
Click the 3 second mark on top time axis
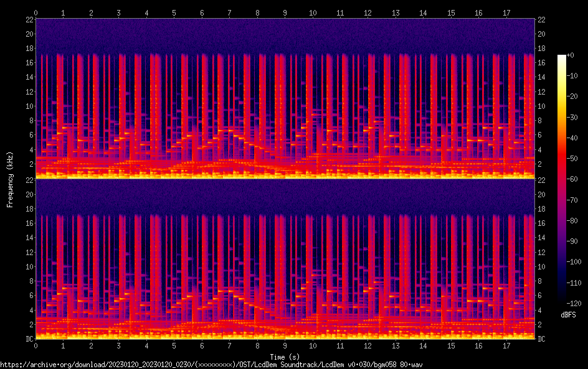(x=119, y=12)
